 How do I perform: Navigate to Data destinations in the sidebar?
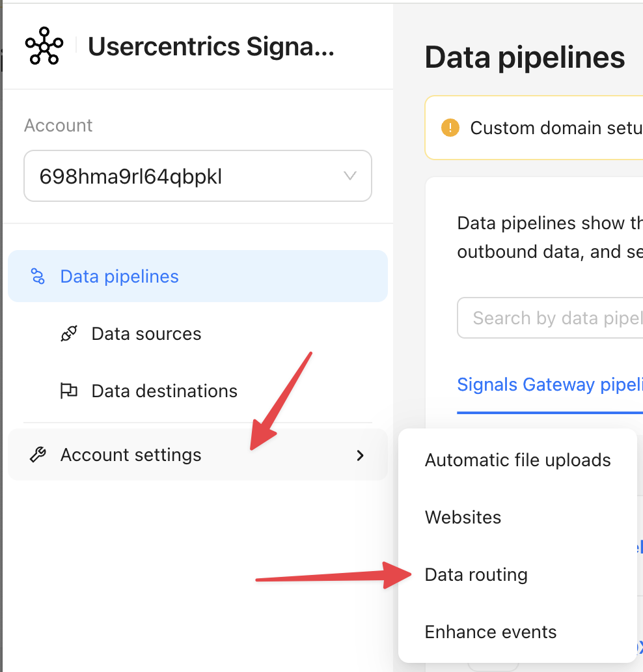[x=164, y=391]
